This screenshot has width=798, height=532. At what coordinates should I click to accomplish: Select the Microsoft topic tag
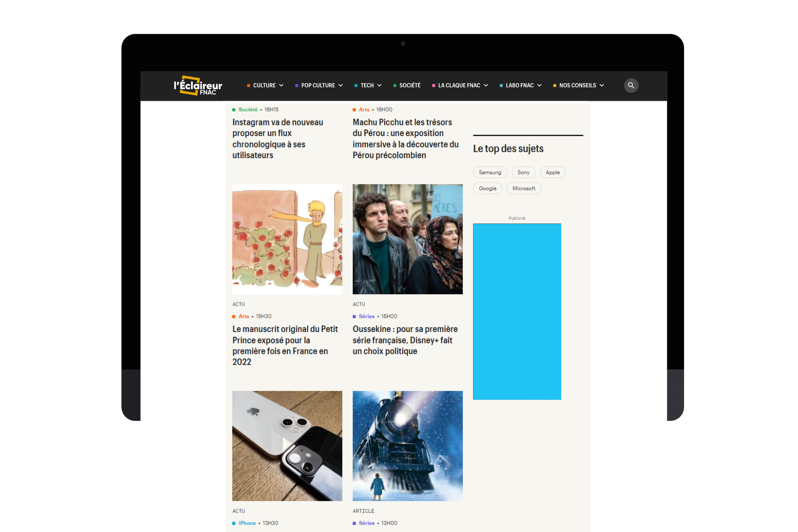tap(524, 188)
